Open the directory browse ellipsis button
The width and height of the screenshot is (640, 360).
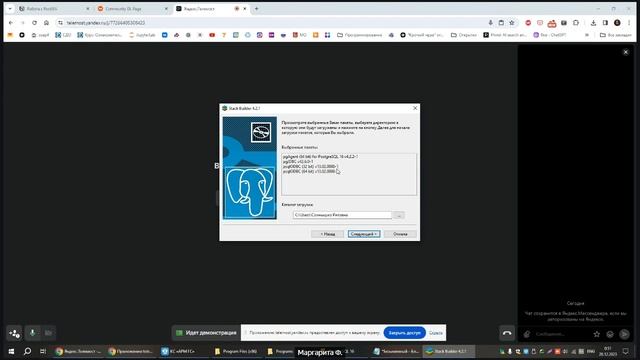tap(399, 215)
